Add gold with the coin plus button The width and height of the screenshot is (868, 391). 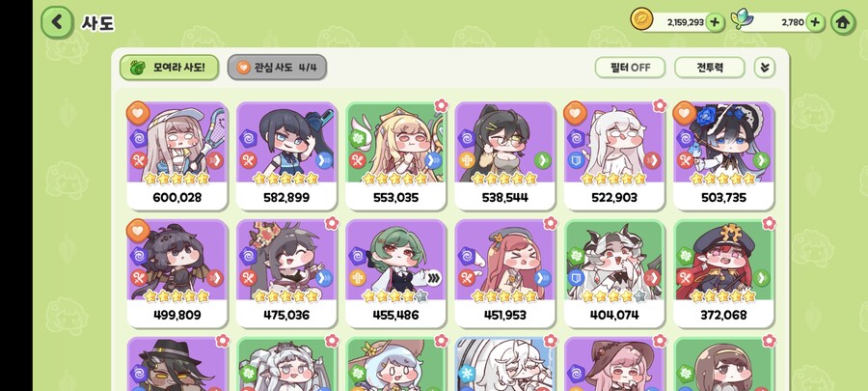(715, 22)
